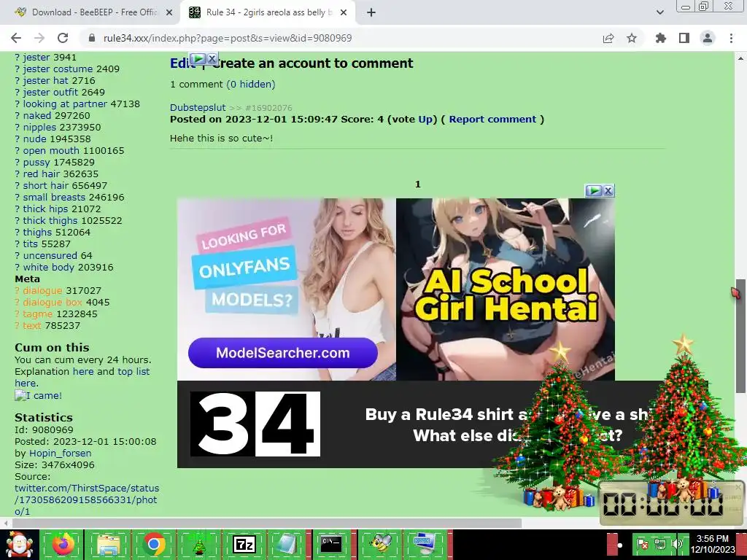The height and width of the screenshot is (560, 747).
Task: Bookmark this page with the star icon
Action: pyautogui.click(x=632, y=38)
